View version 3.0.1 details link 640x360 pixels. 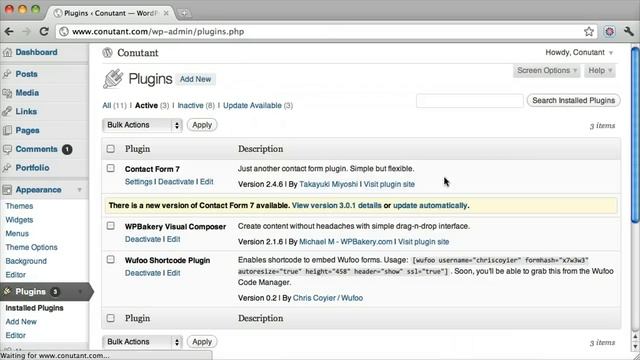(x=337, y=205)
